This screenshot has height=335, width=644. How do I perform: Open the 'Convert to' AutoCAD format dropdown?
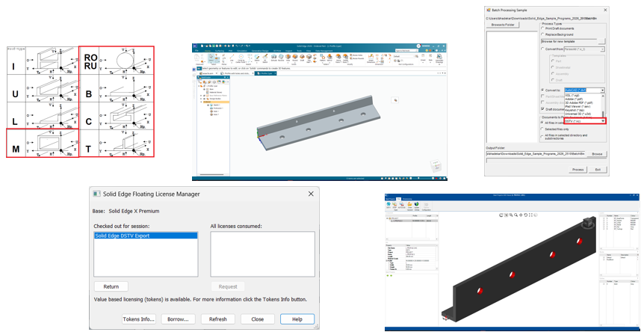tap(602, 90)
